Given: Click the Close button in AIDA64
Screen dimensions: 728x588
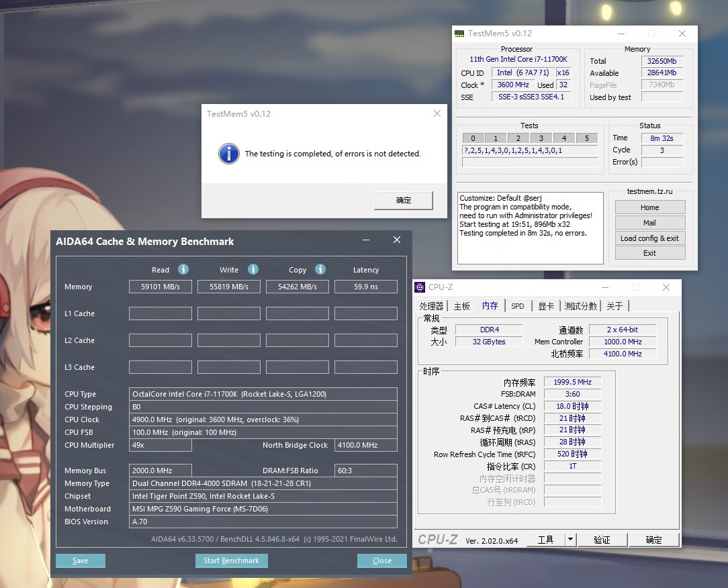Looking at the screenshot, I should click(382, 560).
